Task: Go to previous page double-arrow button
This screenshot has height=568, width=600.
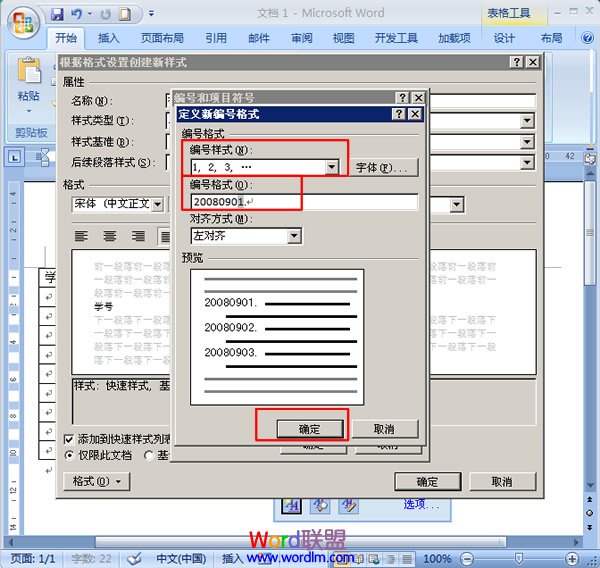Action: click(x=589, y=499)
